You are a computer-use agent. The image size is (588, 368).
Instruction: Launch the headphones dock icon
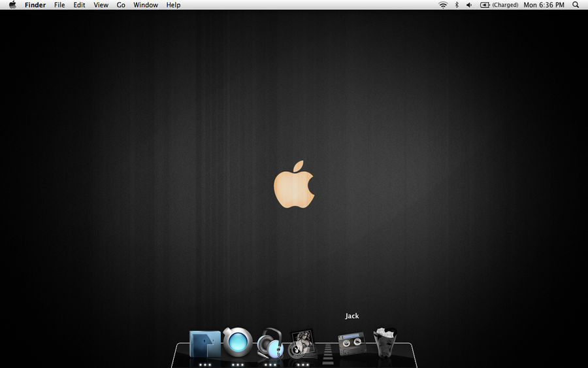click(270, 343)
